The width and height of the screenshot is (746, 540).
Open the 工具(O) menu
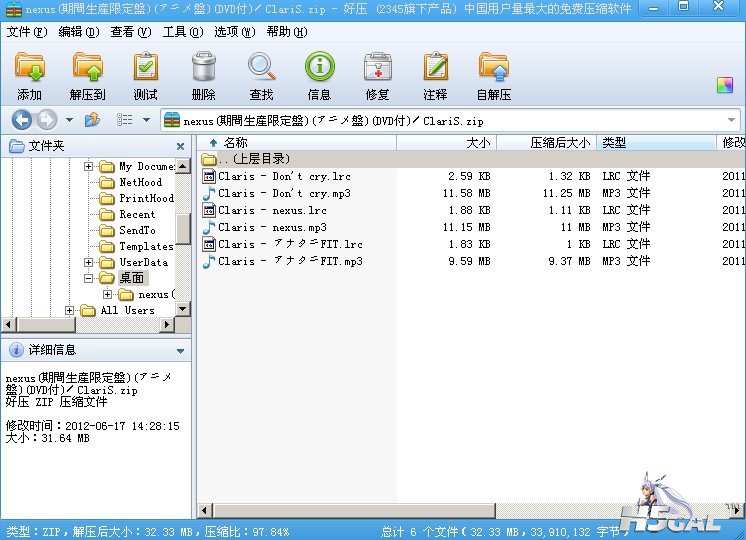click(183, 32)
